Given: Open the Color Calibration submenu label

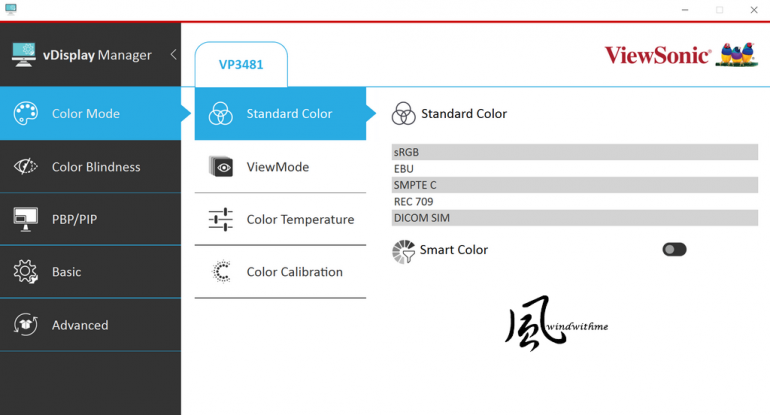Looking at the screenshot, I should pos(295,272).
